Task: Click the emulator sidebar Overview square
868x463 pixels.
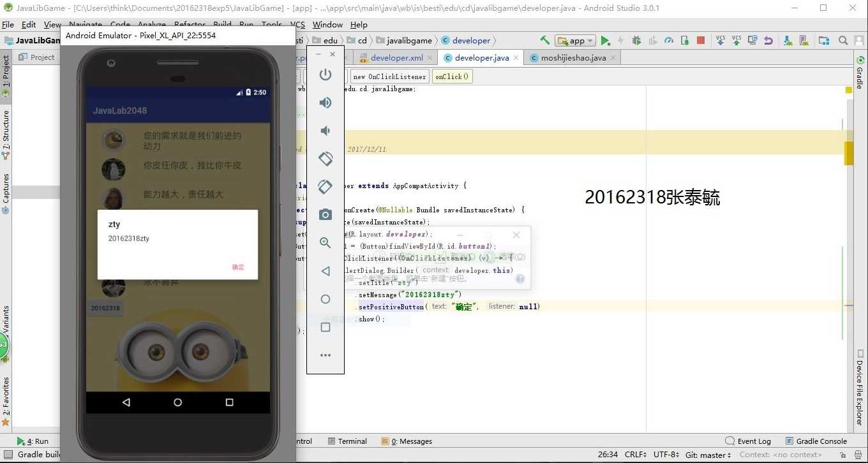Action: coord(325,327)
